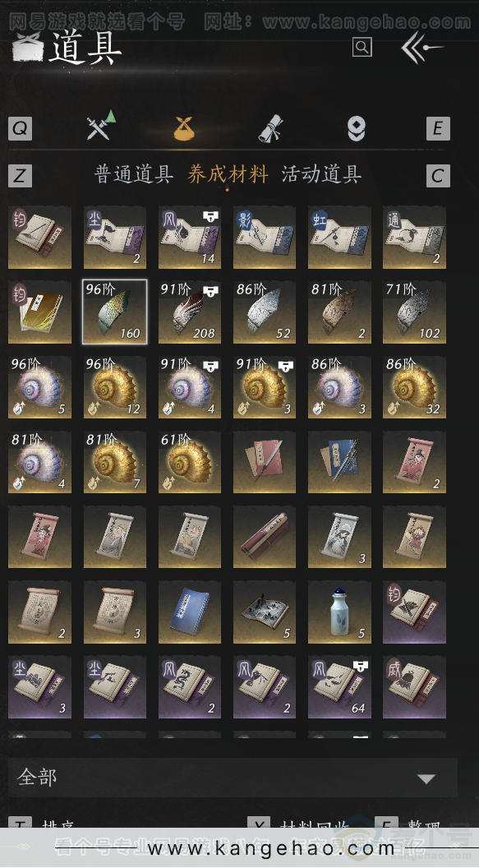Select the 91阶 feather item with 208
479x868 pixels.
[x=190, y=312]
